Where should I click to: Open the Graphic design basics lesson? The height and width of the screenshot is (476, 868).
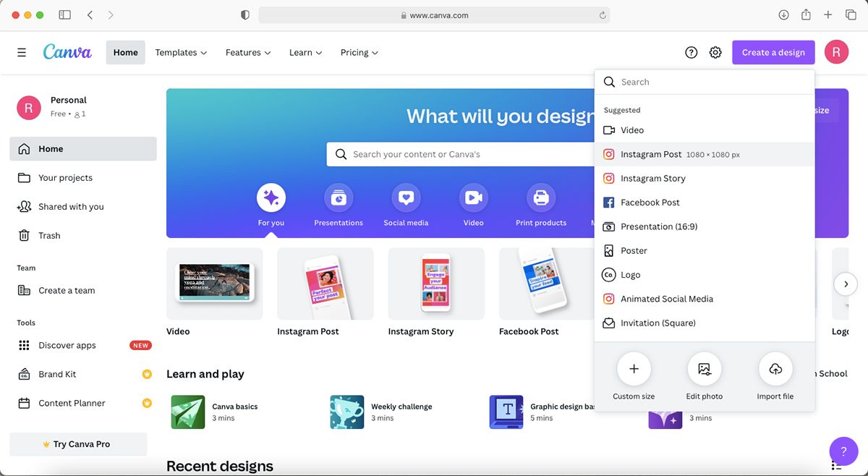tap(542, 412)
